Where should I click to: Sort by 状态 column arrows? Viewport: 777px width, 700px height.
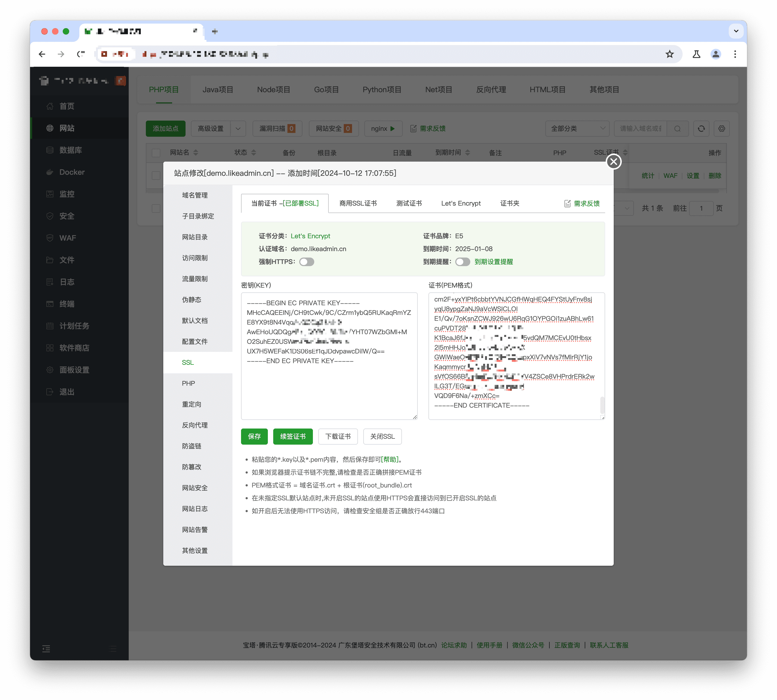[253, 153]
